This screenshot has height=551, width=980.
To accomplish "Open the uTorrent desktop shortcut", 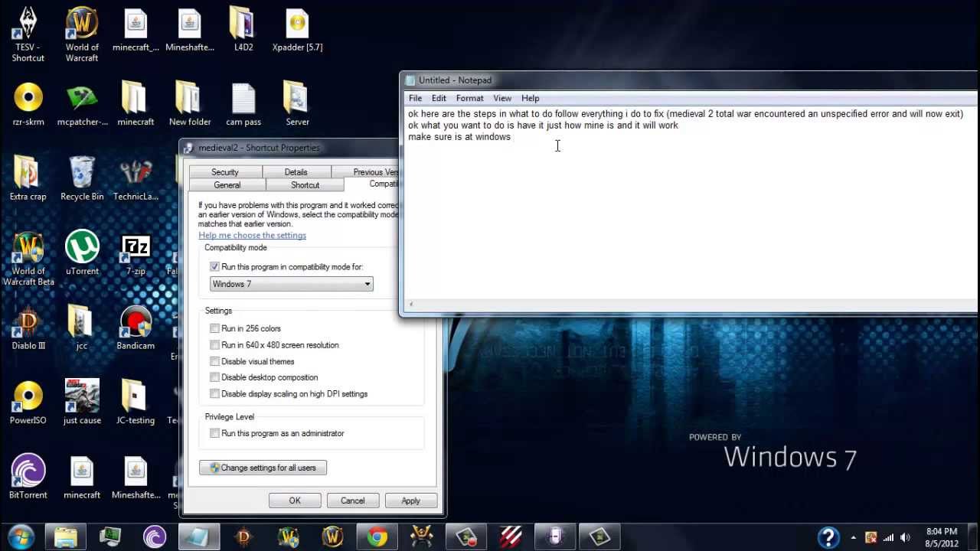I will pyautogui.click(x=82, y=253).
